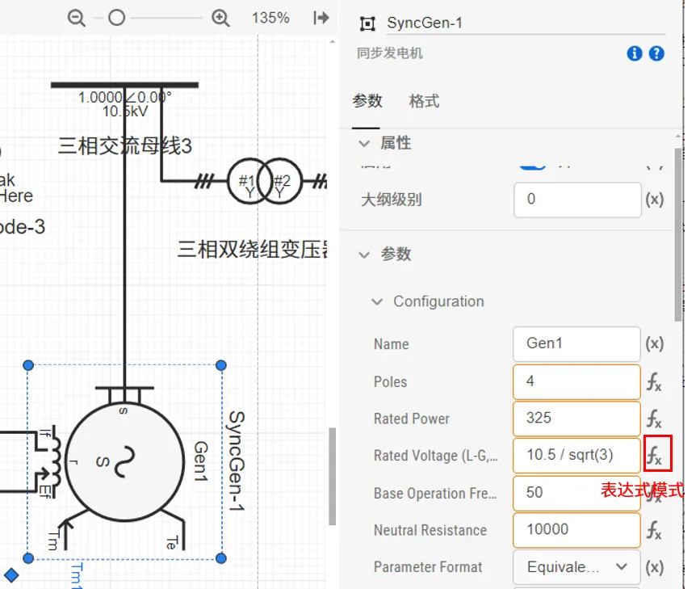Select the 参数 tab
The width and height of the screenshot is (700, 589).
[367, 102]
